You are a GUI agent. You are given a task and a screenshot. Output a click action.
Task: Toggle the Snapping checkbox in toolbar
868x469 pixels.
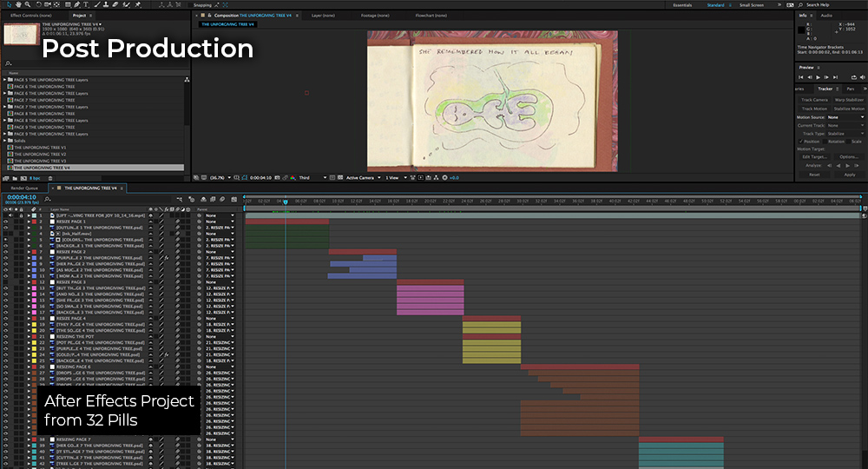188,5
